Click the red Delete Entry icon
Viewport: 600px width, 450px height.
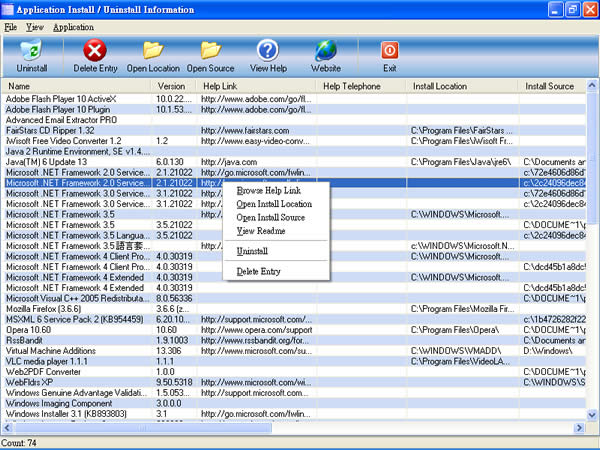point(95,50)
